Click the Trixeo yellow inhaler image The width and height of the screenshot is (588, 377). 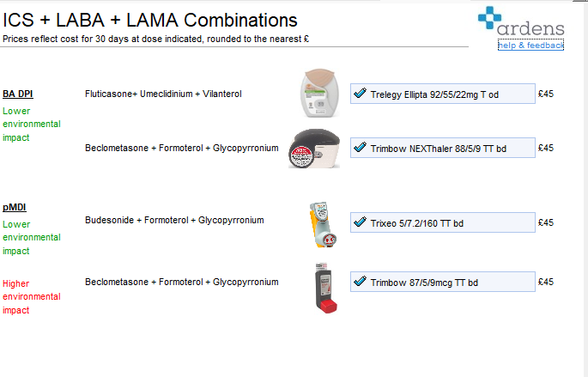coord(319,222)
